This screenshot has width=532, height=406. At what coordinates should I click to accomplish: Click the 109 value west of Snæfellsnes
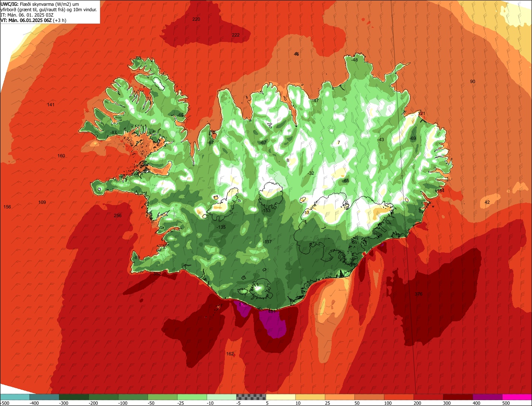(42, 202)
